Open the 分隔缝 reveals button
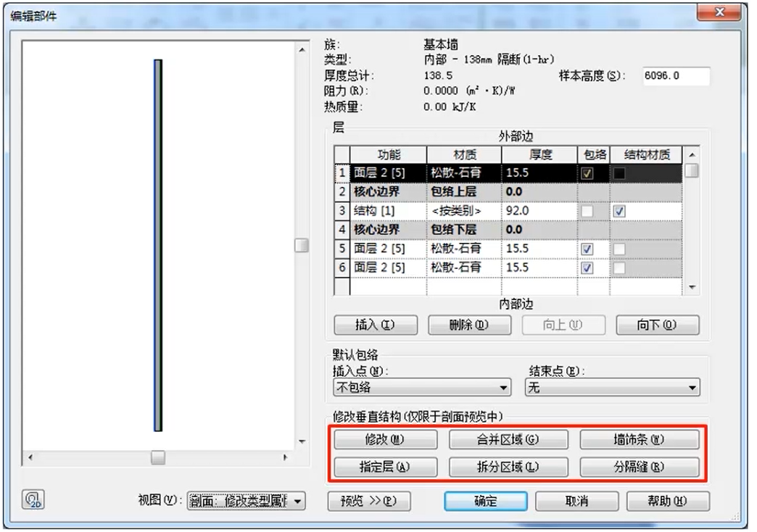The height and width of the screenshot is (532, 757). pyautogui.click(x=639, y=467)
